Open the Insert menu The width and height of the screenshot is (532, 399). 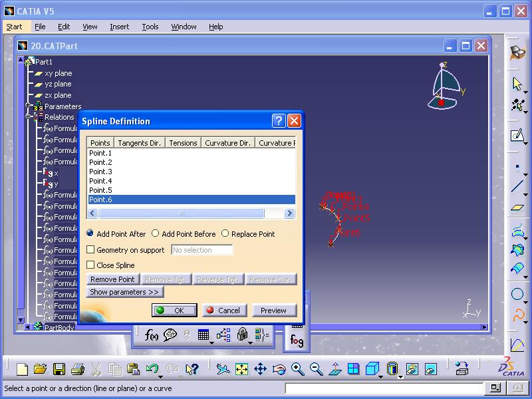[x=120, y=27]
